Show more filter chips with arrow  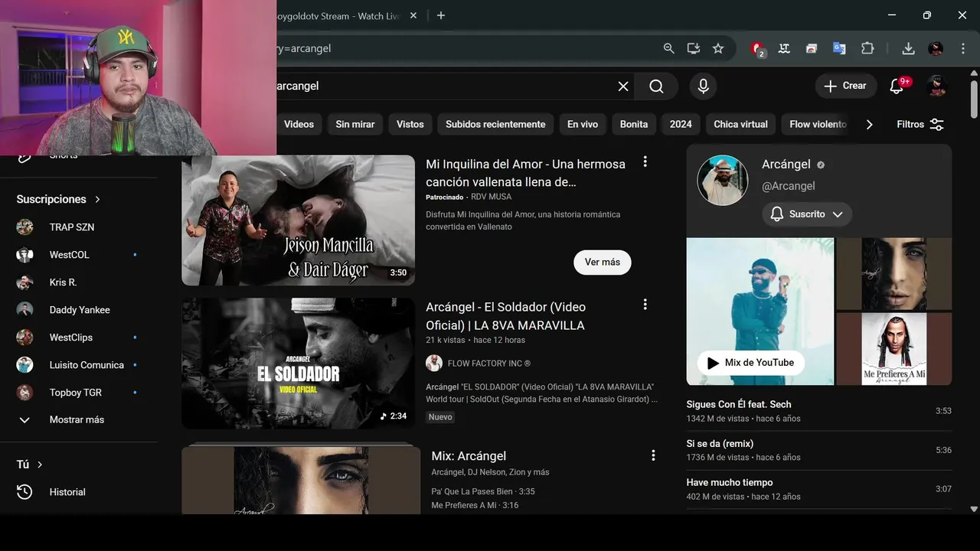(x=869, y=124)
